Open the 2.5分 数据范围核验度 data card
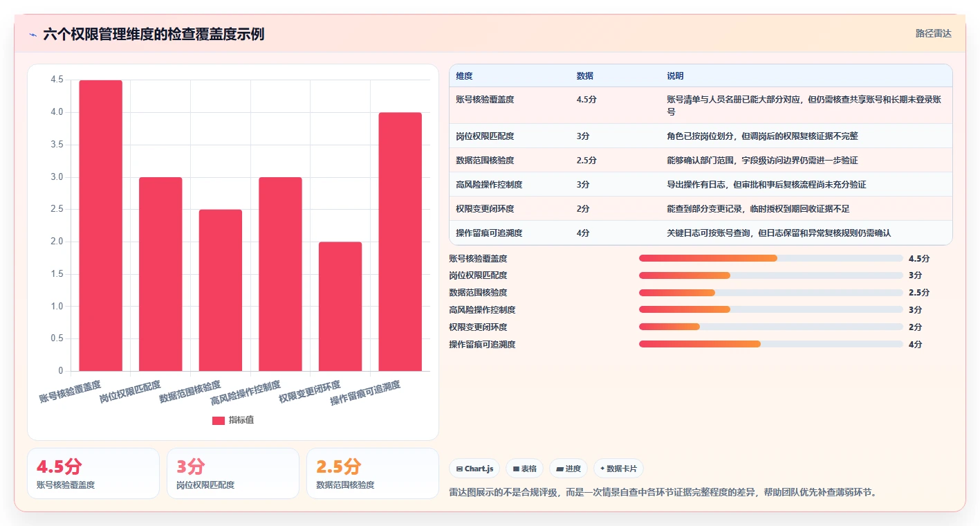Viewport: 980px width, 526px height. pos(373,473)
